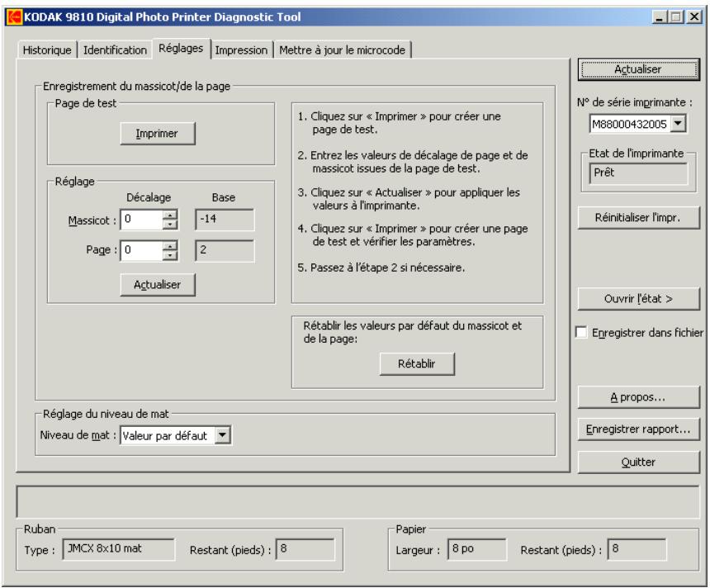Click the Ruban Restant (pieds) field
This screenshot has width=710, height=588.
[305, 549]
